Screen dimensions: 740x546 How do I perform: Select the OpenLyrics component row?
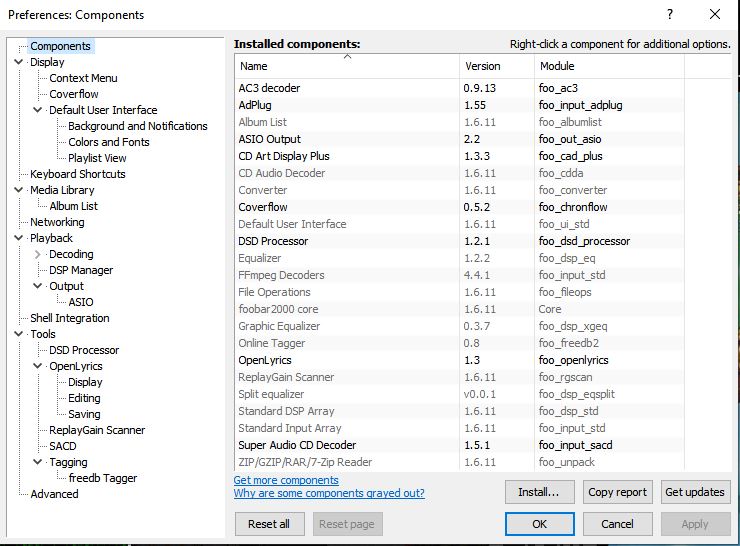[459, 360]
